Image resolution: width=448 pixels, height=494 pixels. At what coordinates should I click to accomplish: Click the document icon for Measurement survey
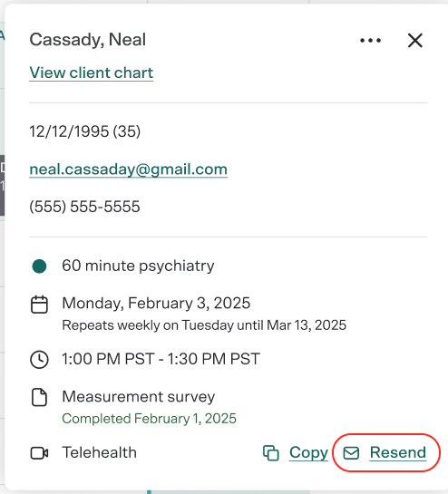pyautogui.click(x=39, y=397)
